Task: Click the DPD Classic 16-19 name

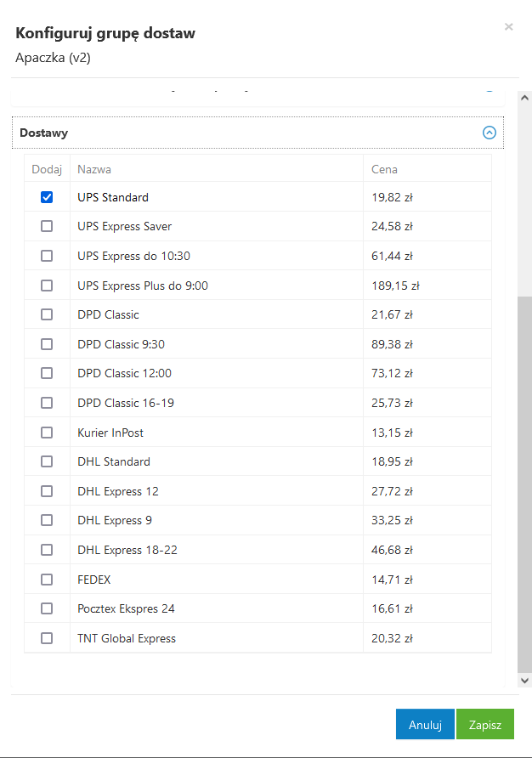Action: point(126,403)
